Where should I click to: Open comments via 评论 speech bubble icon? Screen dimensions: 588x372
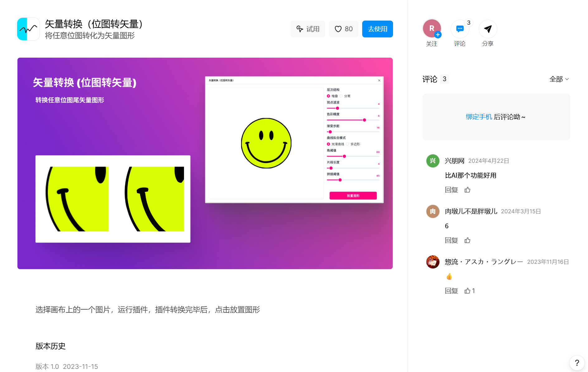460,29
